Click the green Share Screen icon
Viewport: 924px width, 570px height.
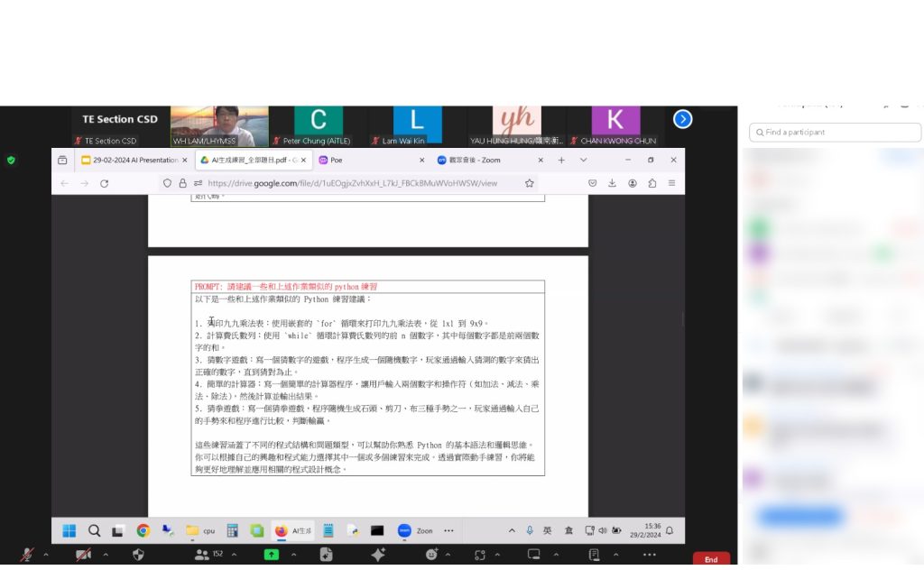(x=271, y=555)
